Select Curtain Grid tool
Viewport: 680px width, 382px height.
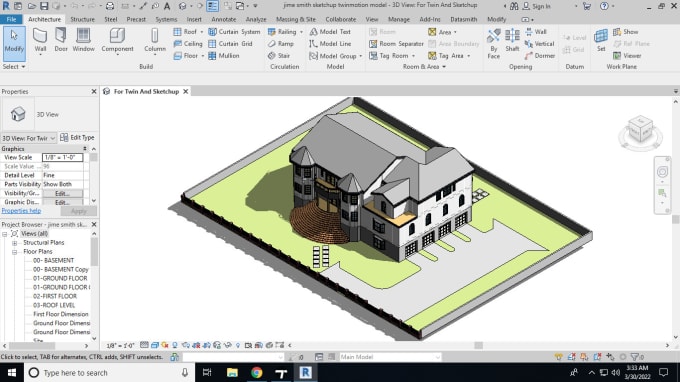tap(230, 44)
